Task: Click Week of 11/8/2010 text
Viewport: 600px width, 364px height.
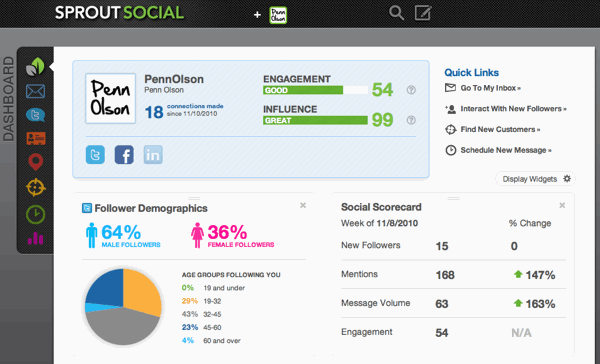Action: (379, 223)
